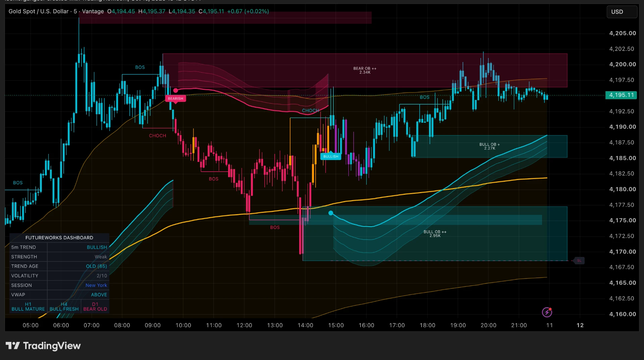Select the BULL OB ++ 2.95K zone label
Screen dimensions: 644x360
pos(435,234)
